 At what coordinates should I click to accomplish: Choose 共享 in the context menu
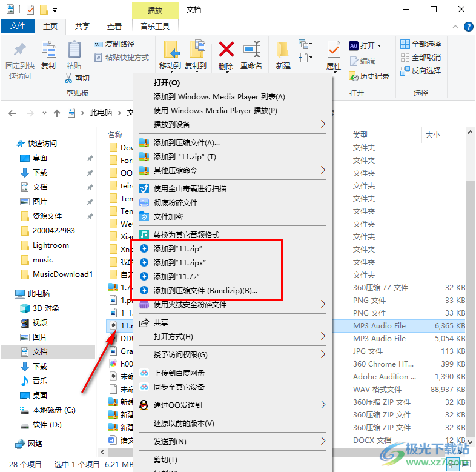click(x=232, y=322)
